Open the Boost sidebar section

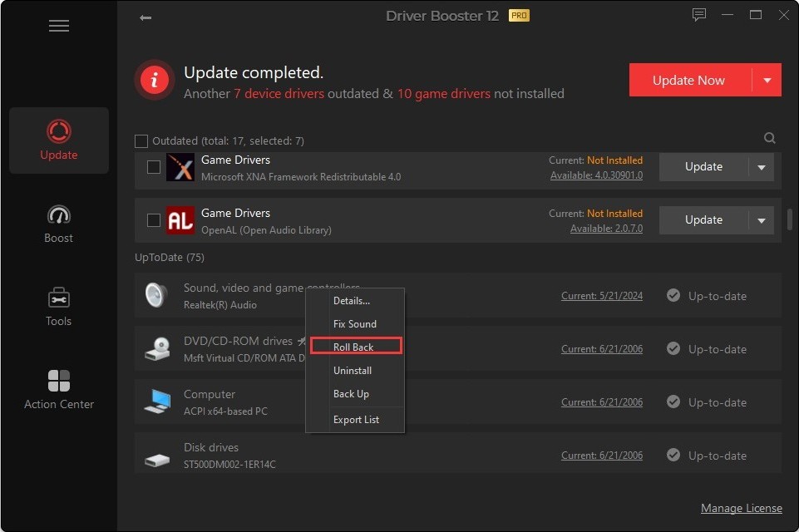(58, 224)
